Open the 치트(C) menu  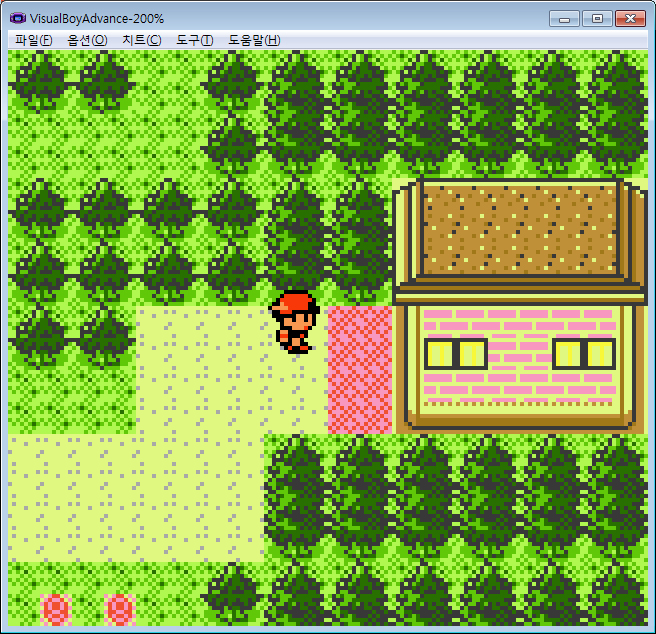pos(141,40)
